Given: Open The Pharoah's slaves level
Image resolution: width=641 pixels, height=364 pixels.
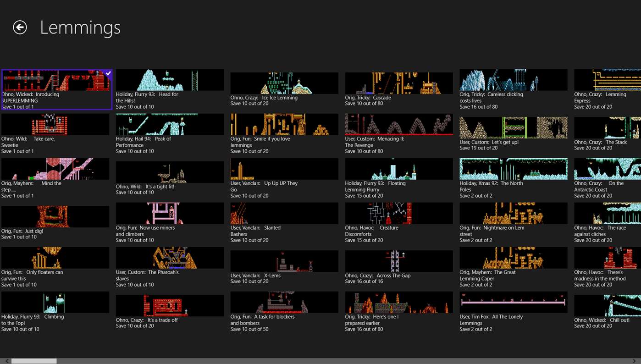Looking at the screenshot, I should [x=170, y=267].
